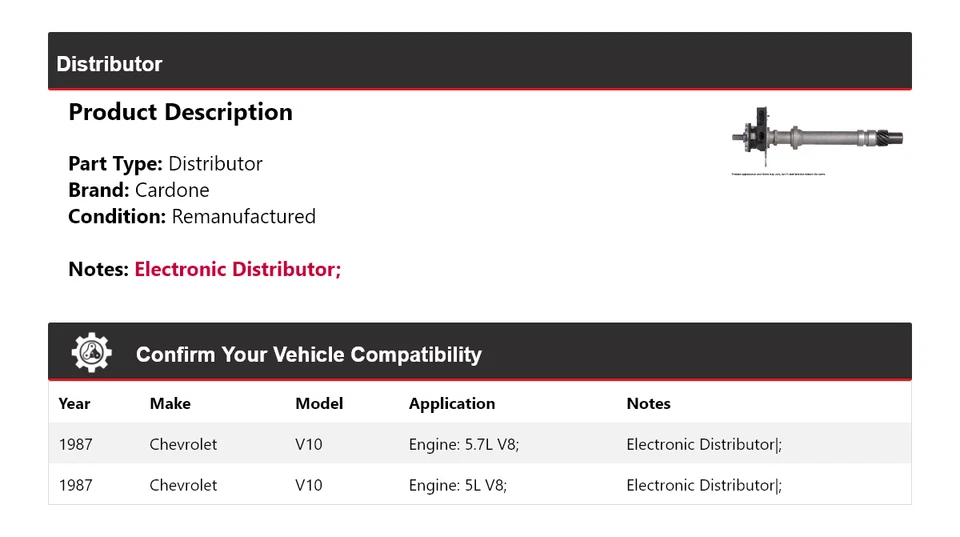Select the 5.7L V8 engine row
The image size is (960, 537).
(463, 444)
